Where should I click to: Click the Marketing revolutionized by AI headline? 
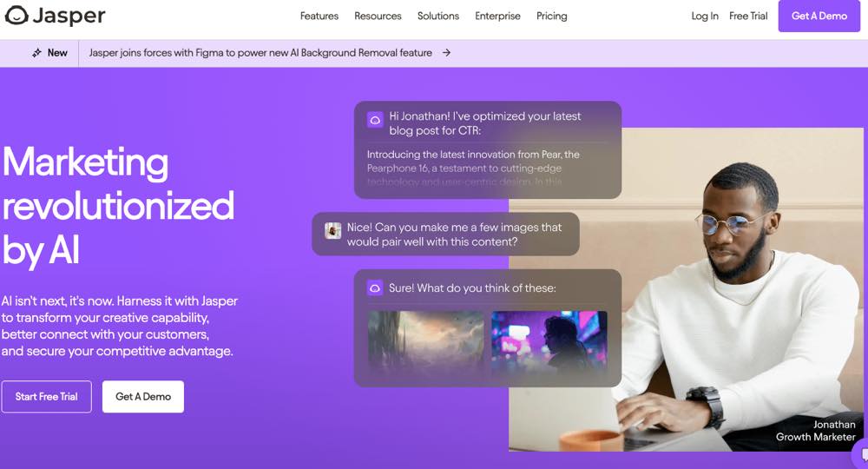click(118, 206)
